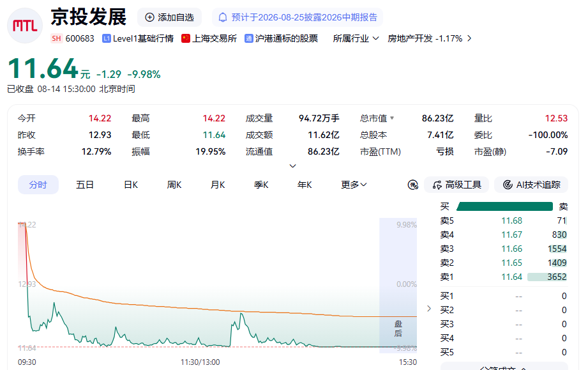Collapse the order book side arrow
The image size is (588, 370).
[x=429, y=309]
